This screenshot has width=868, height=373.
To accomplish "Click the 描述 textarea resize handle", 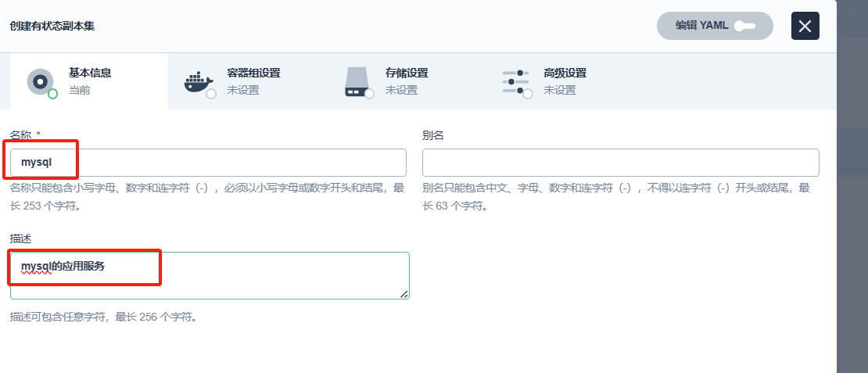I will click(404, 294).
